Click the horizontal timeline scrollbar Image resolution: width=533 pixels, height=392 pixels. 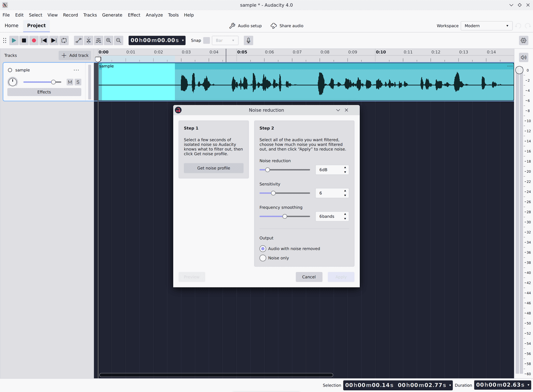(216, 375)
